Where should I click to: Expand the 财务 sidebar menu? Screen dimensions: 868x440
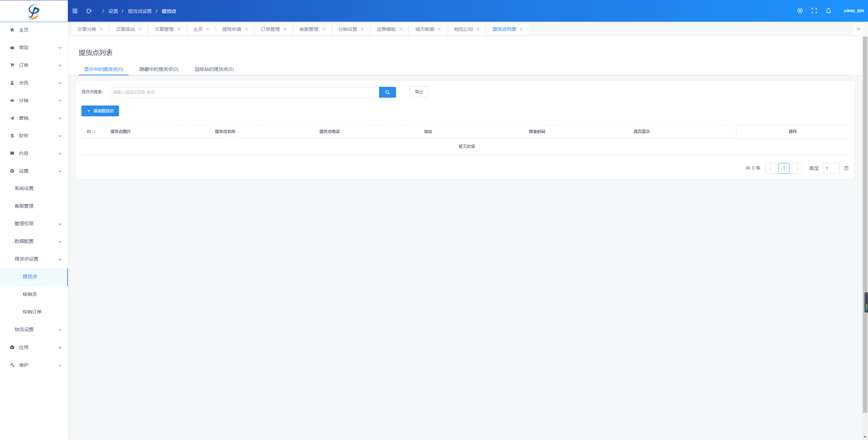(x=34, y=136)
